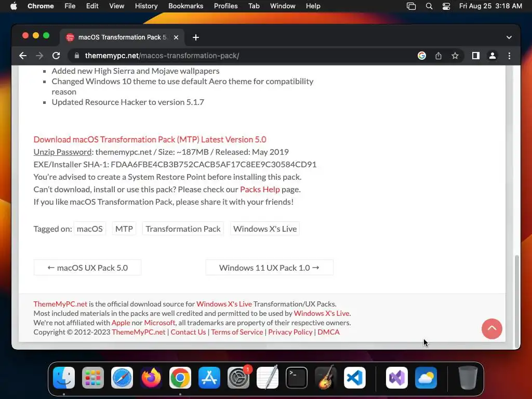This screenshot has height=399, width=532.
Task: Open the History menu
Action: 146,6
